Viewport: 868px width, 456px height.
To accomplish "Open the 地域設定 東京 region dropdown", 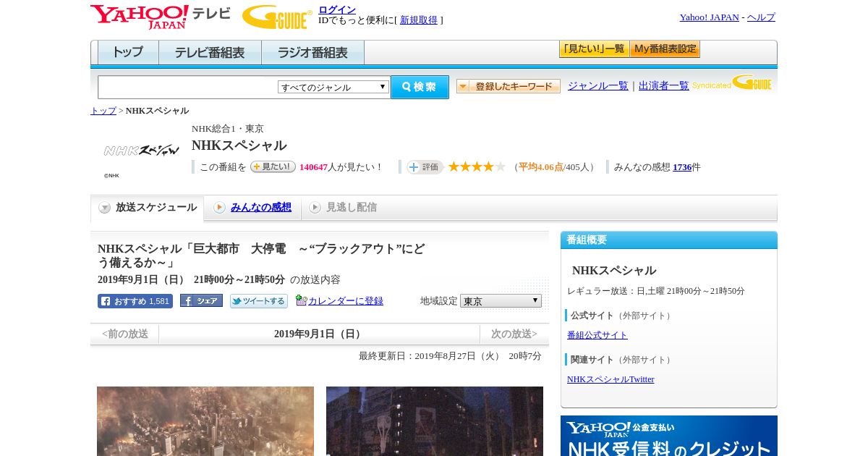I will tap(501, 300).
